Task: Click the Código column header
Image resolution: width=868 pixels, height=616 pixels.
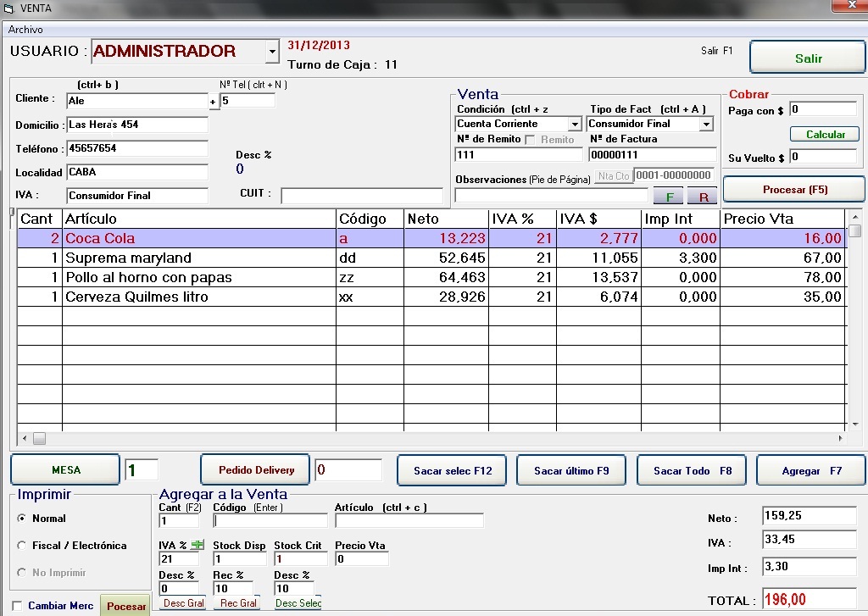Action: click(370, 219)
